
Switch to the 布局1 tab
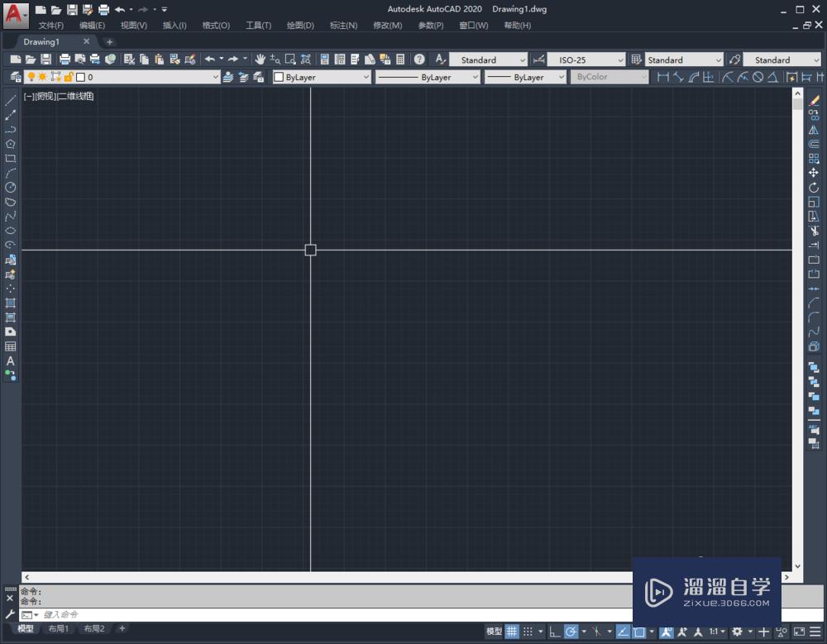point(59,628)
